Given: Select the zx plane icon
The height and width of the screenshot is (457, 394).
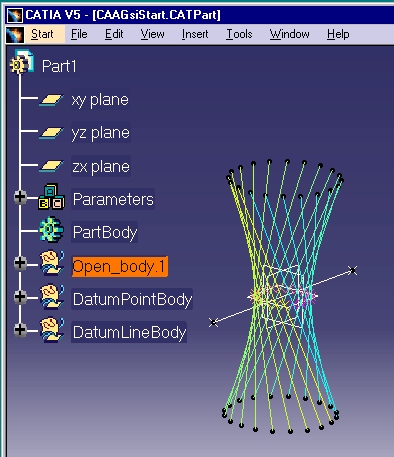Looking at the screenshot, I should pyautogui.click(x=51, y=166).
